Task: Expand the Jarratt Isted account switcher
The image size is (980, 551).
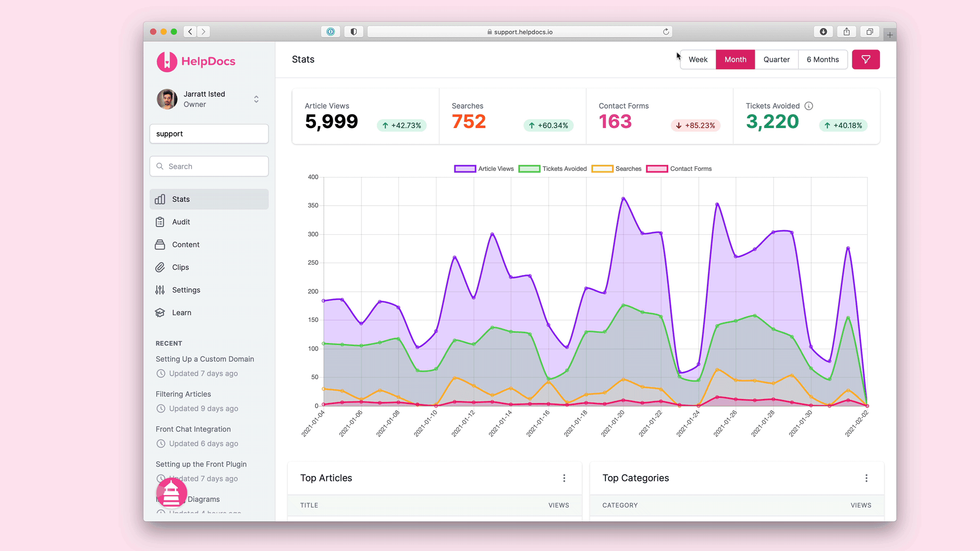Action: (256, 99)
